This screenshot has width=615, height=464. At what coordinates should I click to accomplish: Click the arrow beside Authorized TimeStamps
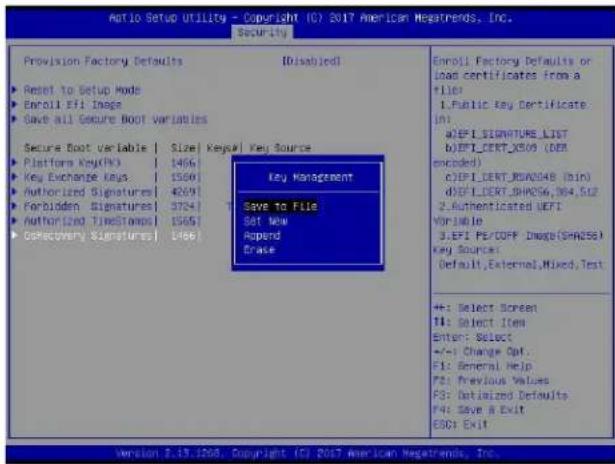point(15,220)
